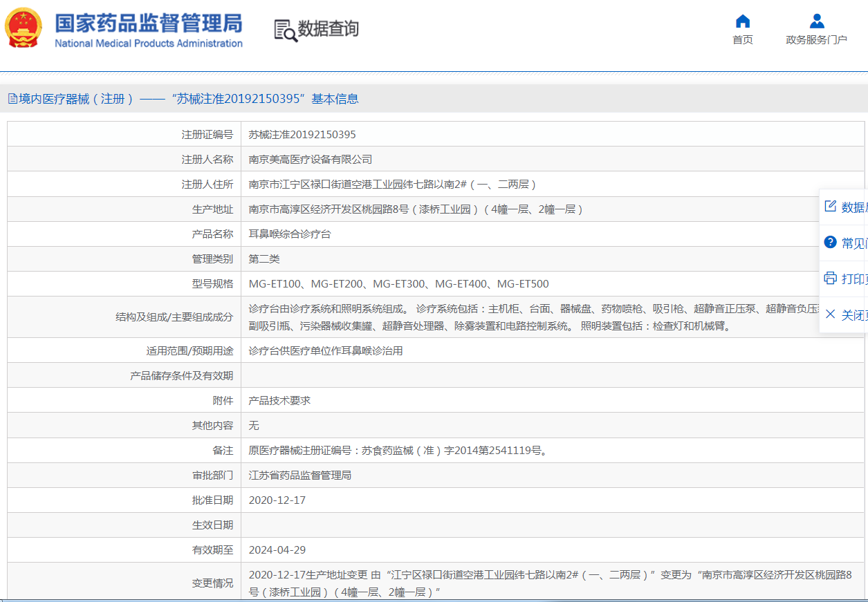Click the edit icon in side panel

(x=831, y=206)
